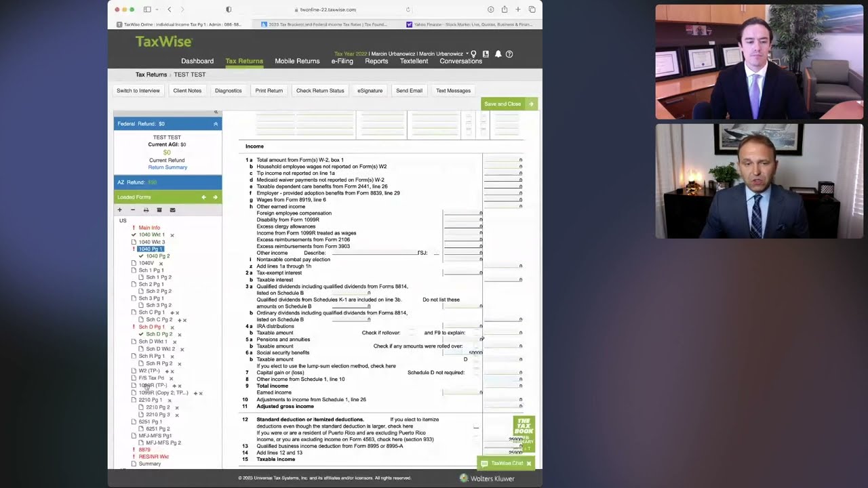
Task: Remove the F/S Tax Pd form with its X
Action: pos(171,378)
